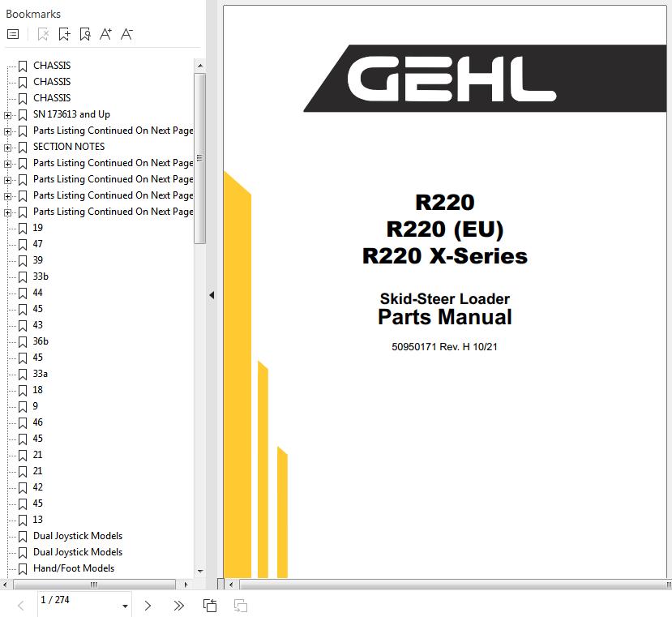Screen dimensions: 672x617
Task: Open the SN 173613 and Up bookmark
Action: pos(71,114)
